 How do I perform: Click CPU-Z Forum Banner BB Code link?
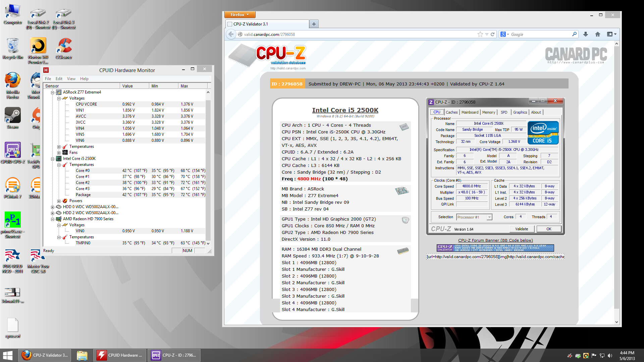[495, 240]
